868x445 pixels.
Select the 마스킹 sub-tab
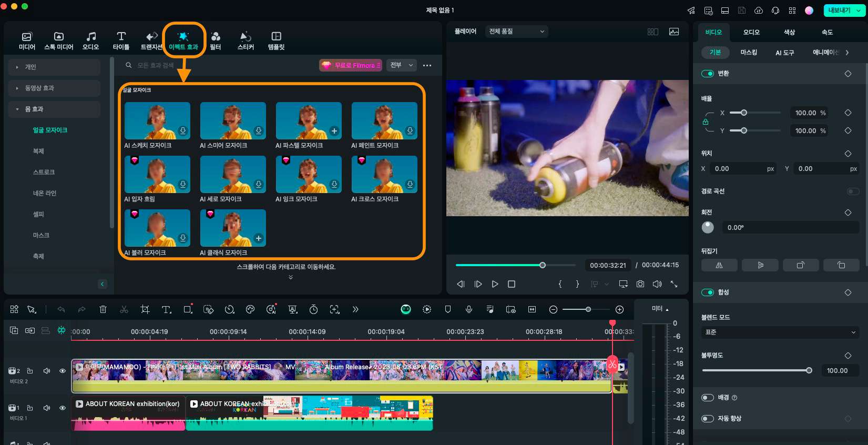click(x=749, y=53)
